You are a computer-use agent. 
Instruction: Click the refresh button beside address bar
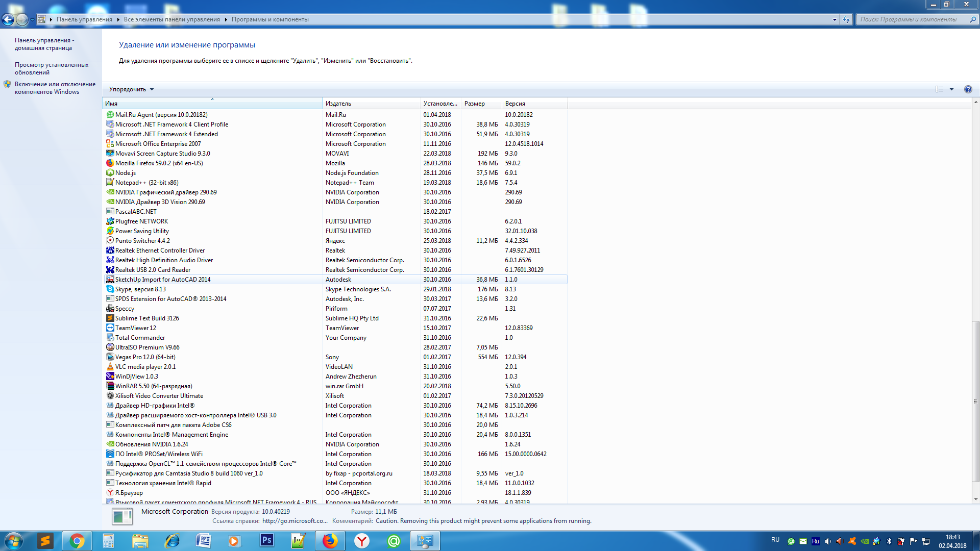coord(846,19)
